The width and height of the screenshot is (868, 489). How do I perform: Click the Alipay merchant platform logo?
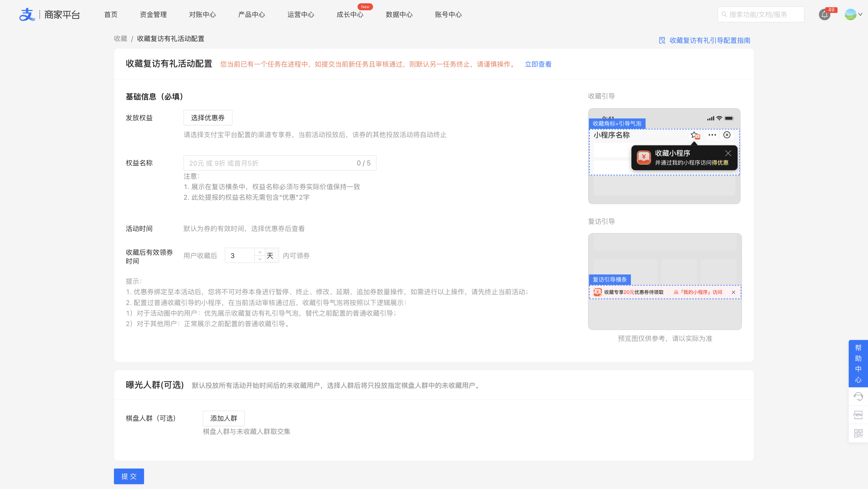tap(49, 14)
